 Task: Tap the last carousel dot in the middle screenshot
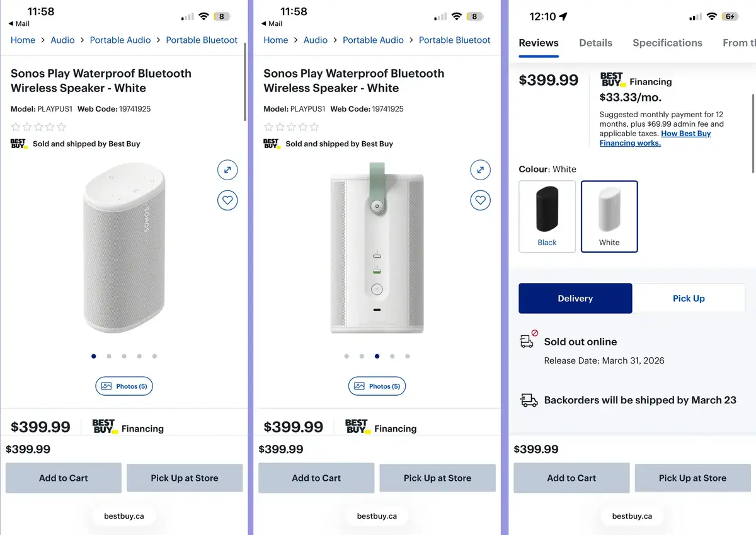tap(408, 356)
